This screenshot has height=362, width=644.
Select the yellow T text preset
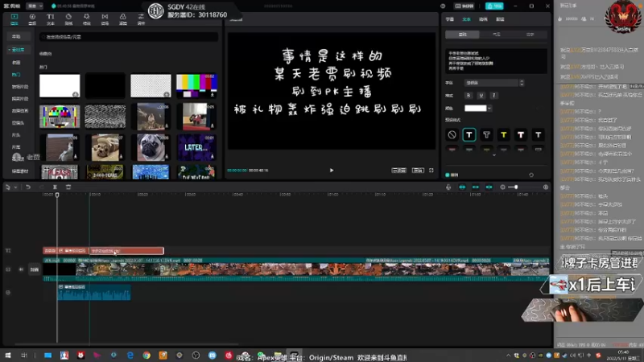504,134
